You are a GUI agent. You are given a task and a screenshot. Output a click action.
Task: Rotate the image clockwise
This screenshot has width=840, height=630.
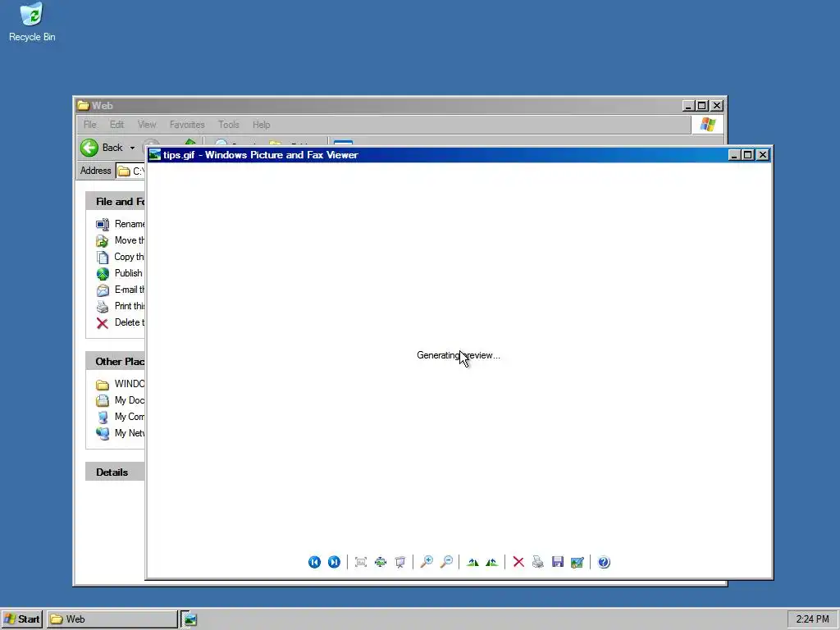pyautogui.click(x=472, y=562)
